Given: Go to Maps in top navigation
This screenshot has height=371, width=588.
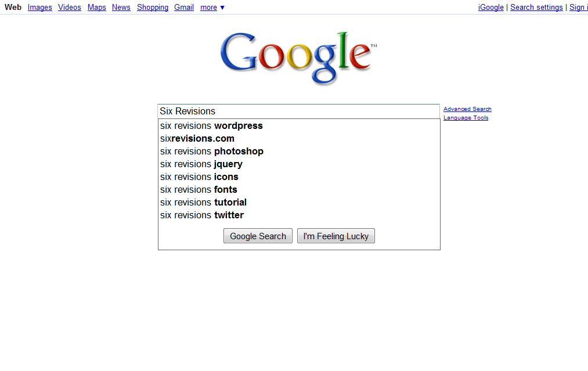Looking at the screenshot, I should coord(97,7).
